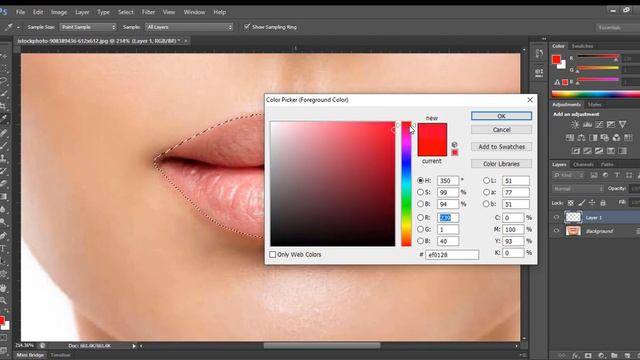Select the Clone Stamp tool

tap(4, 157)
